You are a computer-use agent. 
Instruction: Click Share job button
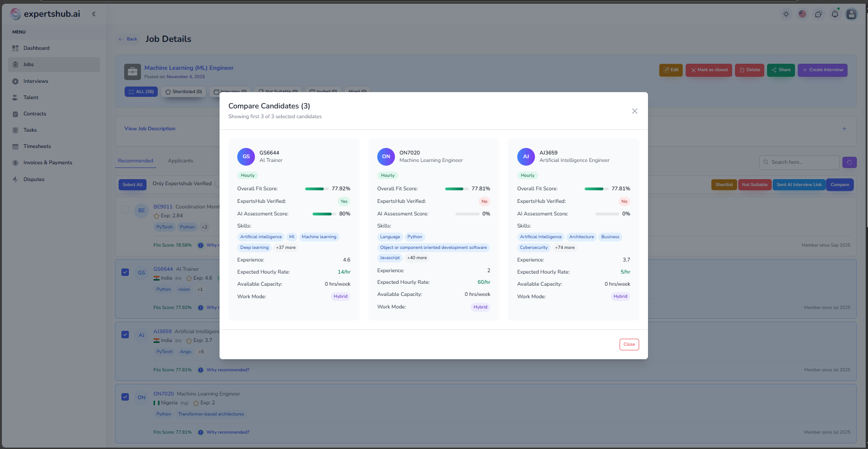point(781,70)
